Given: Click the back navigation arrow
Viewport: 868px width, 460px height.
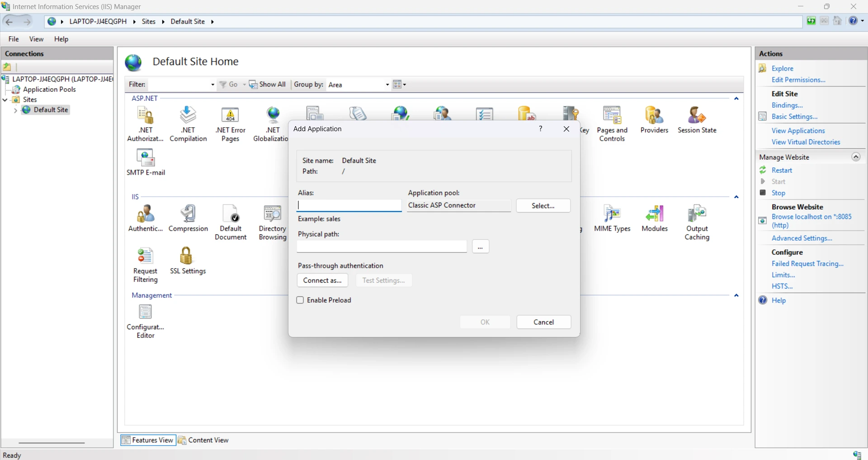Looking at the screenshot, I should 9,21.
